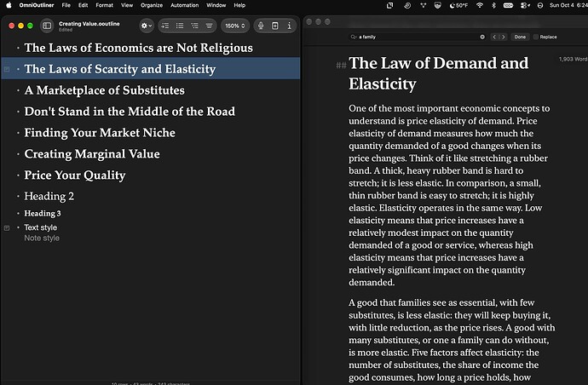Open the Apple menu
This screenshot has height=385, width=588.
pos(9,5)
